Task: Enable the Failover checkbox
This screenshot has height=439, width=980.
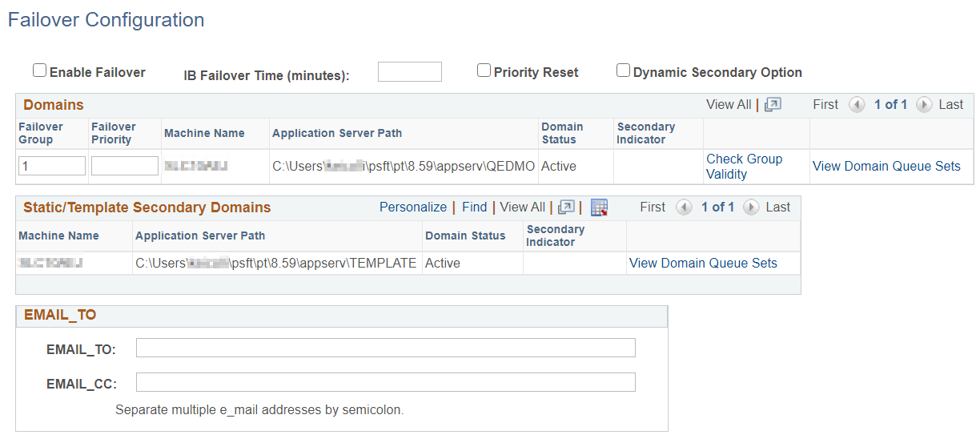Action: (x=39, y=70)
